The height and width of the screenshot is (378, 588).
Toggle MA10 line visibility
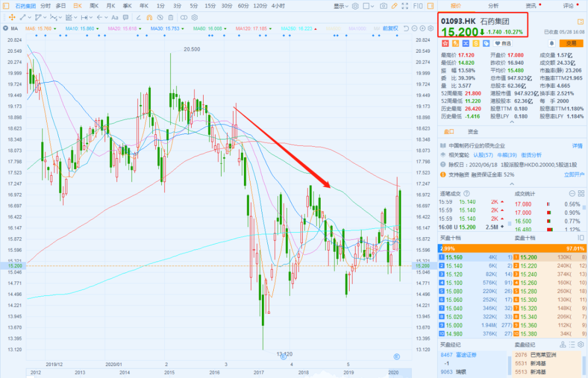tap(82, 28)
